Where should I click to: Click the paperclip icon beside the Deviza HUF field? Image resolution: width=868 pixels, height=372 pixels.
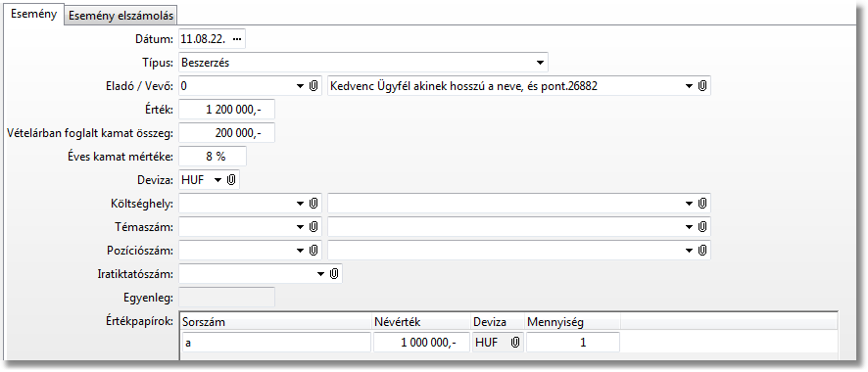(x=232, y=180)
